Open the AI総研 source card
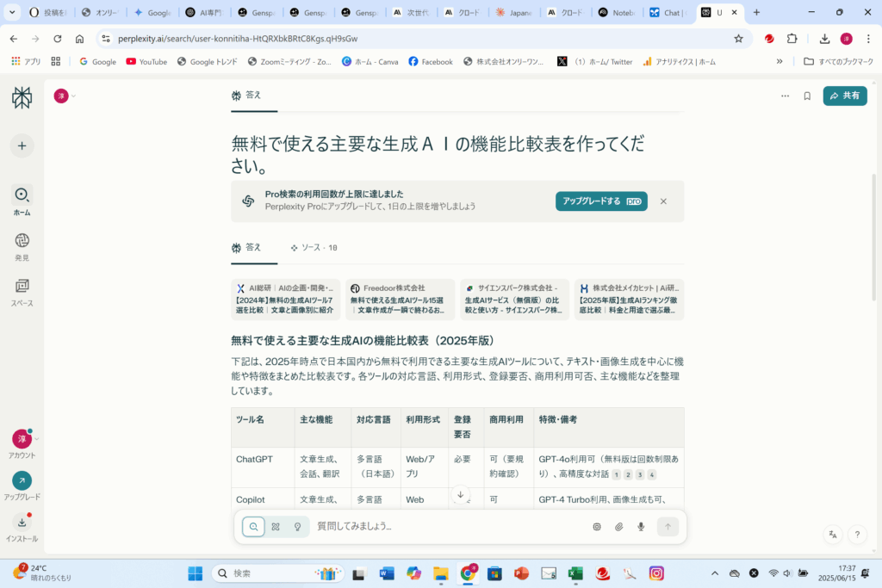 (286, 299)
